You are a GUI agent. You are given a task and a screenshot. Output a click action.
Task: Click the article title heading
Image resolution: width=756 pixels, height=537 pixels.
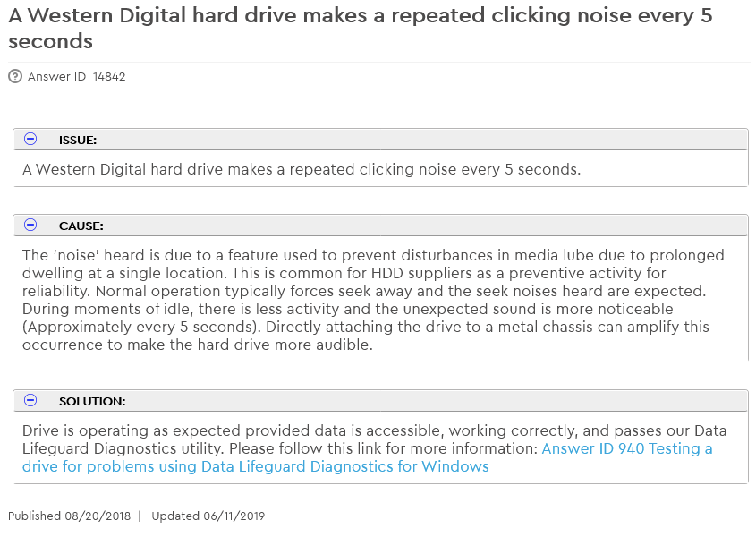[358, 29]
